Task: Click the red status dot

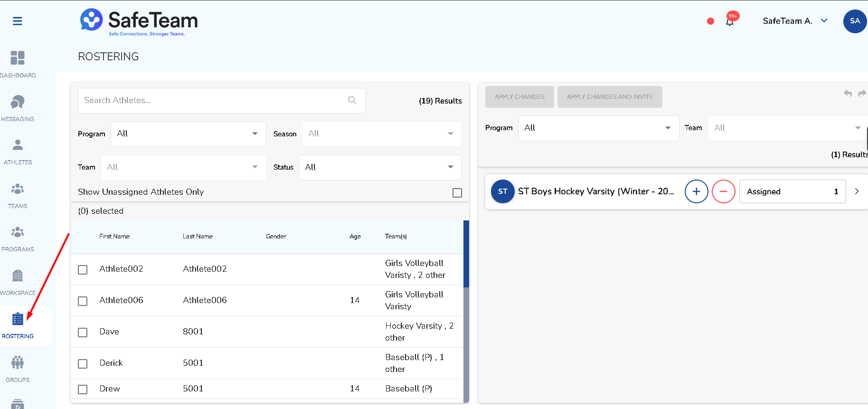Action: (710, 21)
